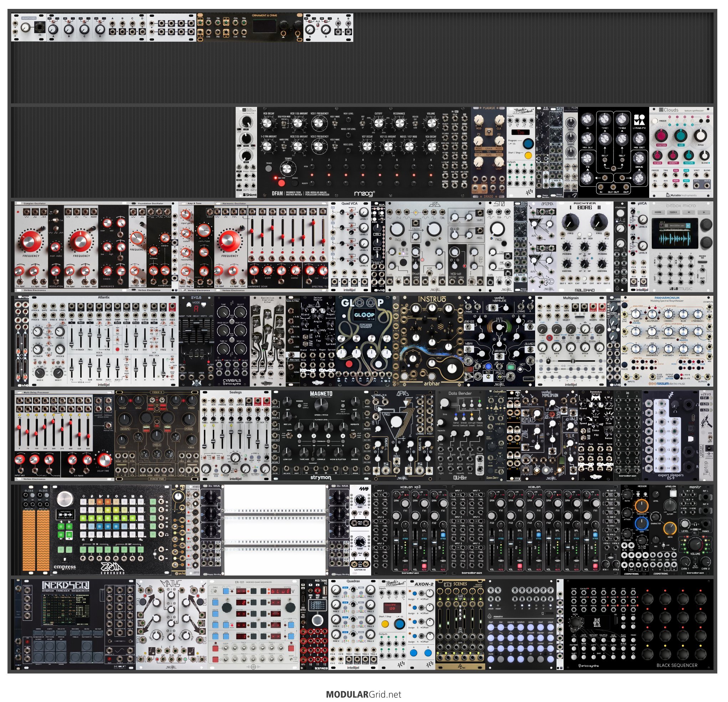
Task: Click the right arrow button on bitbox micro
Action: pyautogui.click(x=704, y=212)
